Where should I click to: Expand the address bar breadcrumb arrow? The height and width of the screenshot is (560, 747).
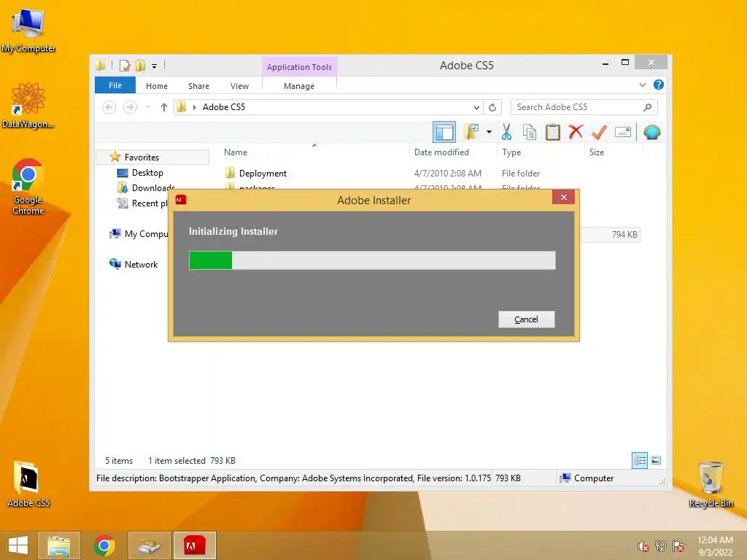[194, 107]
